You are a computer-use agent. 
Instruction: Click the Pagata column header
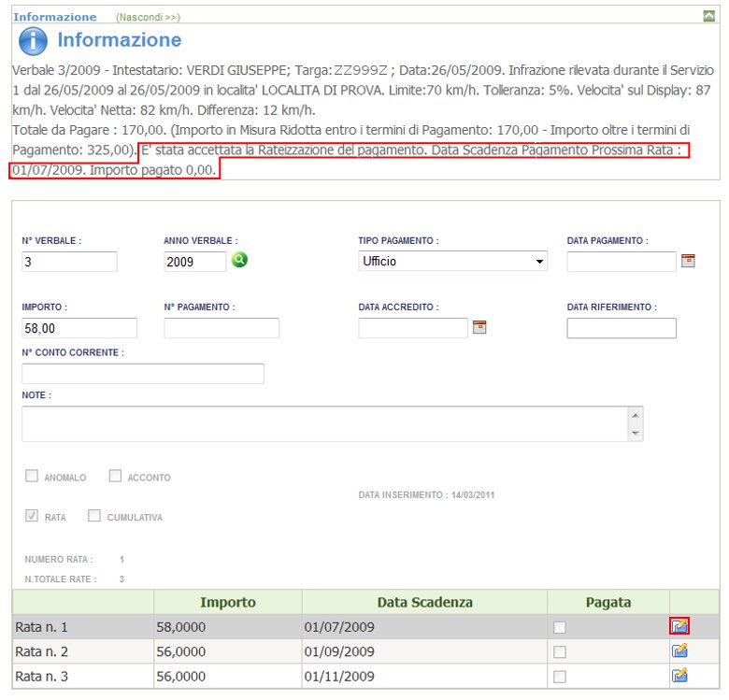tap(608, 602)
